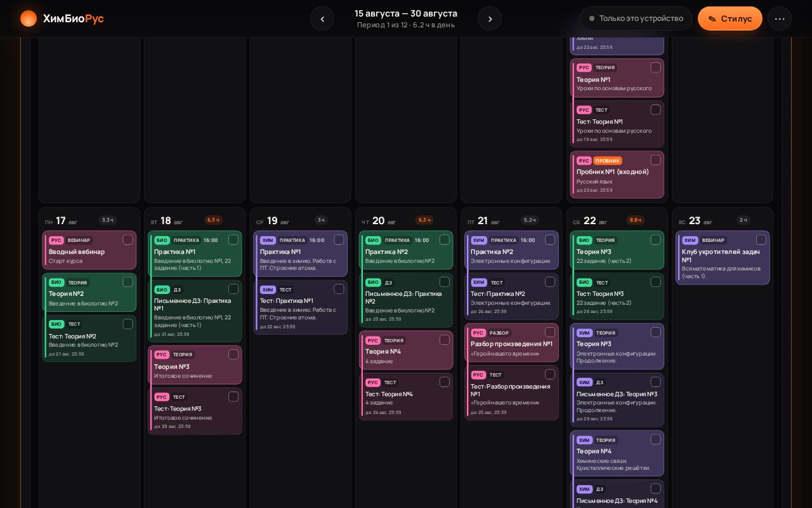Mark Тест: Практика №1 as done

339,289
